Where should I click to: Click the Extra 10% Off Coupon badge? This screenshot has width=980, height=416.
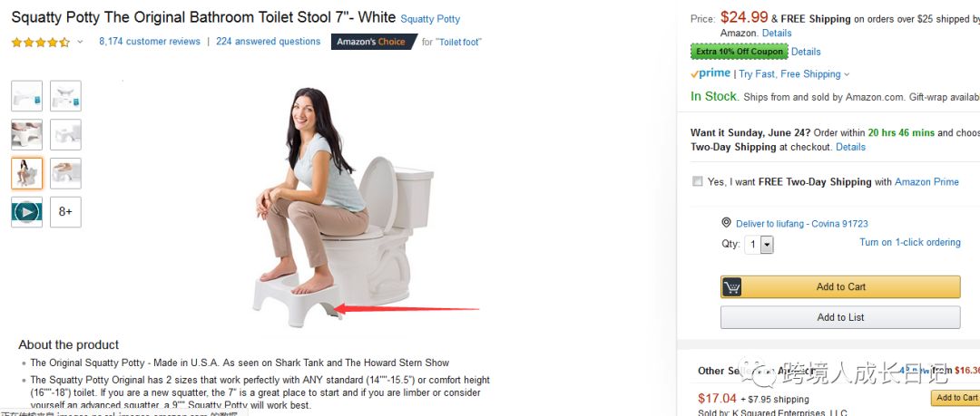coord(740,52)
